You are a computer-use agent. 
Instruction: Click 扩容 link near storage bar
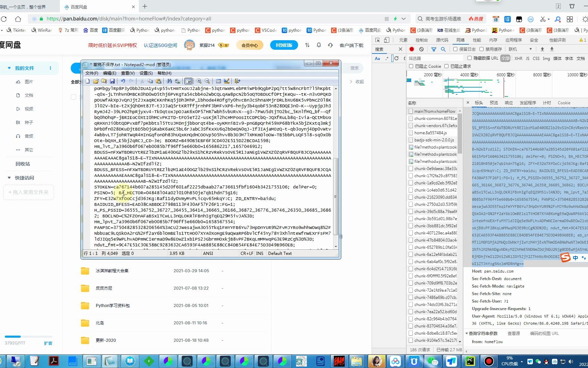coord(48,343)
